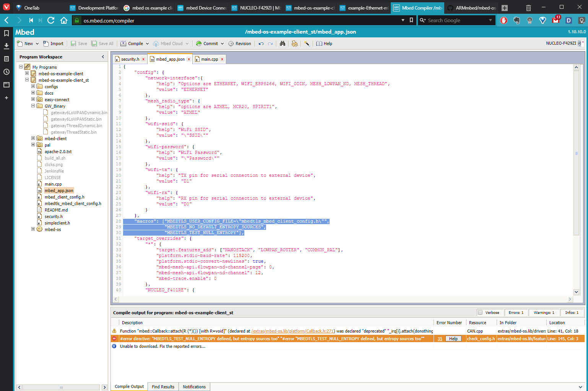Click the editor vertical scrollbar down arrow
Viewport: 588px width, 391px height.
(x=576, y=292)
